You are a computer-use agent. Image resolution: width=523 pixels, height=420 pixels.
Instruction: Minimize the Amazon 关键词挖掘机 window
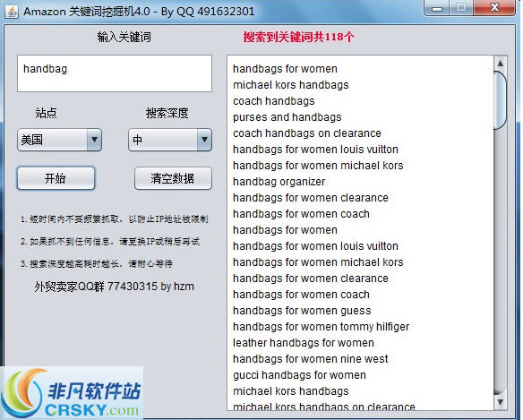[x=437, y=8]
